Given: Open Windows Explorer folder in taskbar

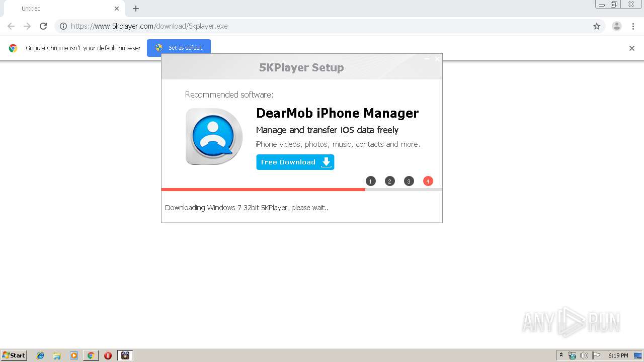Looking at the screenshot, I should [x=57, y=355].
